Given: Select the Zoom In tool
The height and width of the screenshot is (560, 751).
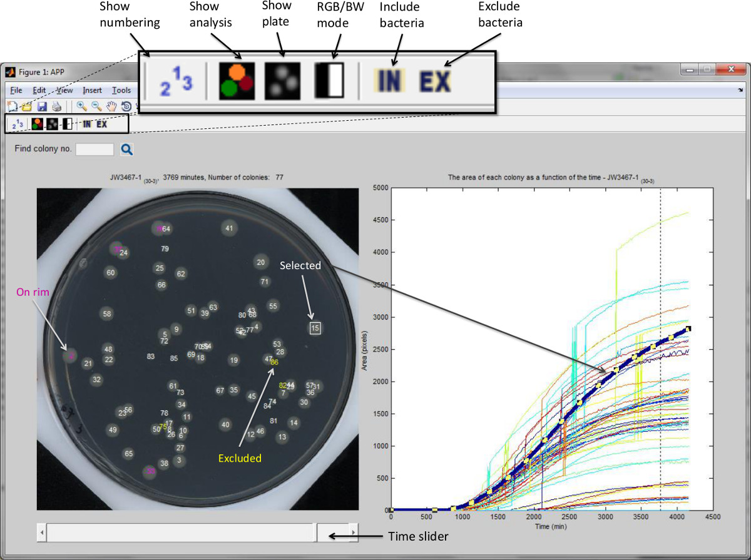Looking at the screenshot, I should pyautogui.click(x=82, y=106).
